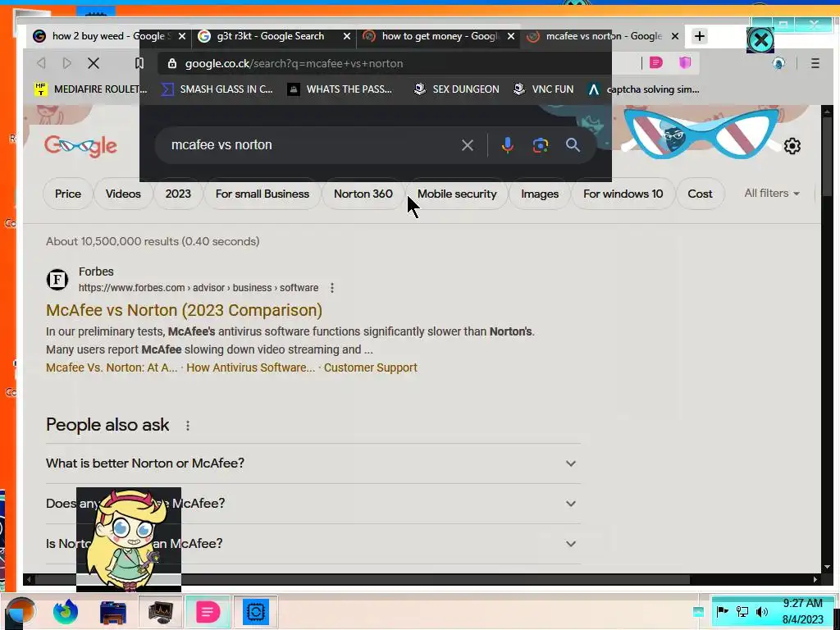The height and width of the screenshot is (630, 840).
Task: Click the Star Butterfly cartoon overlay image
Action: 129,538
